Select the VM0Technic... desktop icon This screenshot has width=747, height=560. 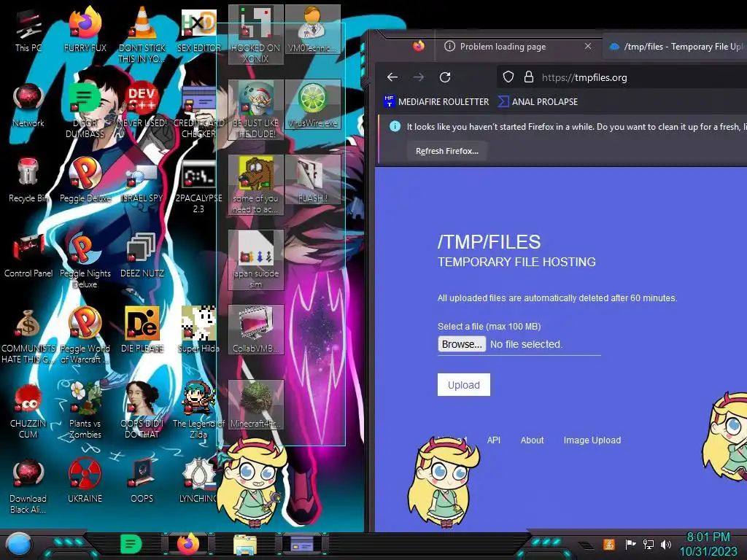tap(312, 29)
